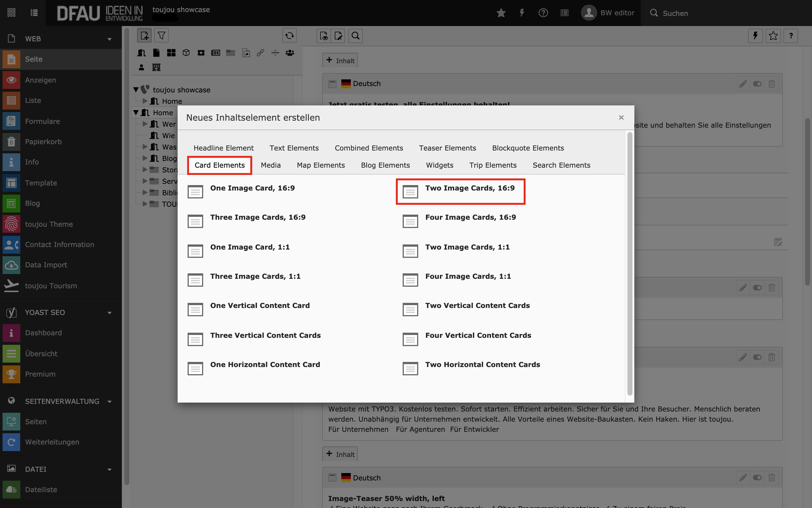The image size is (812, 508).
Task: Open the Seiten module
Action: [x=61, y=422]
